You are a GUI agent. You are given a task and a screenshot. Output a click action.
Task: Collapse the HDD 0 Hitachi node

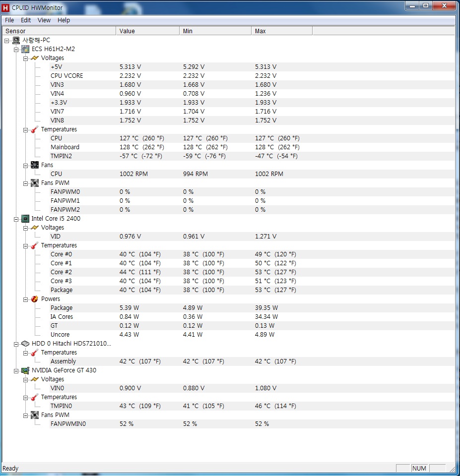(x=16, y=344)
